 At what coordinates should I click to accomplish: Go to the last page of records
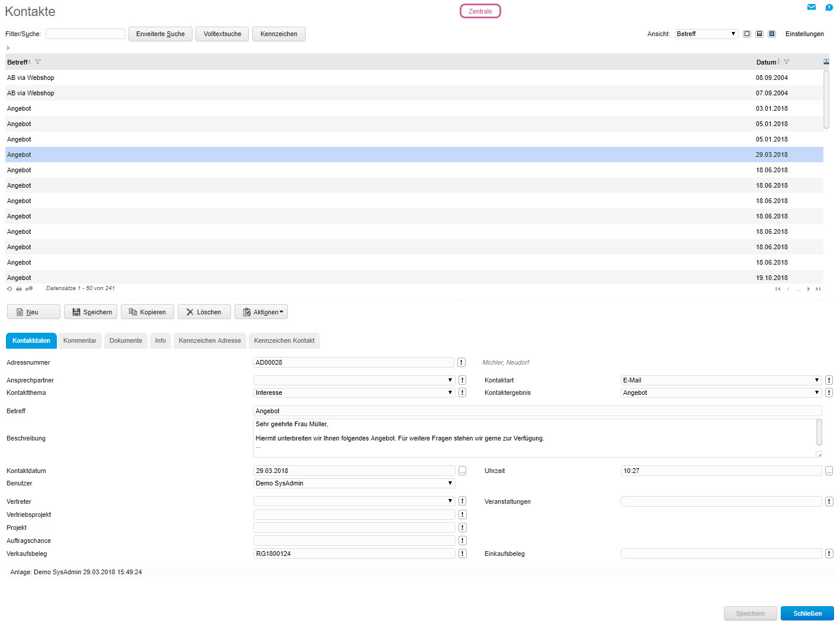(818, 289)
